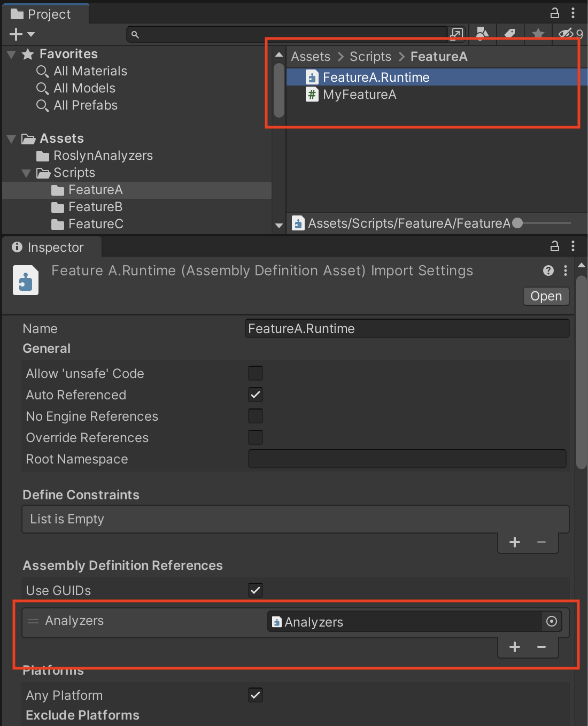Click Assets in the breadcrumb path
This screenshot has height=726, width=588.
tap(311, 57)
